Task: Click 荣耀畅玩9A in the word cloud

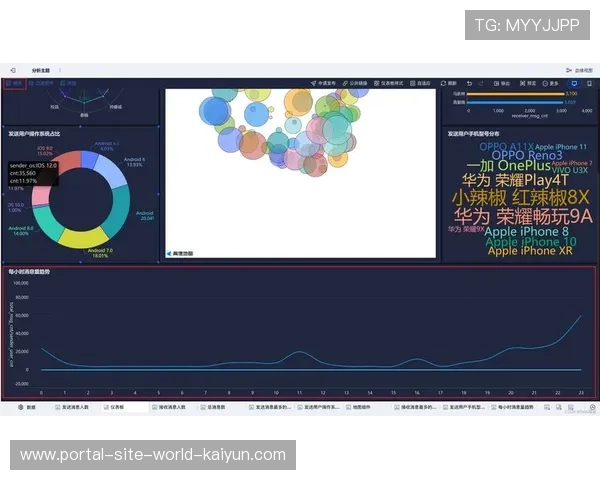Action: point(522,216)
